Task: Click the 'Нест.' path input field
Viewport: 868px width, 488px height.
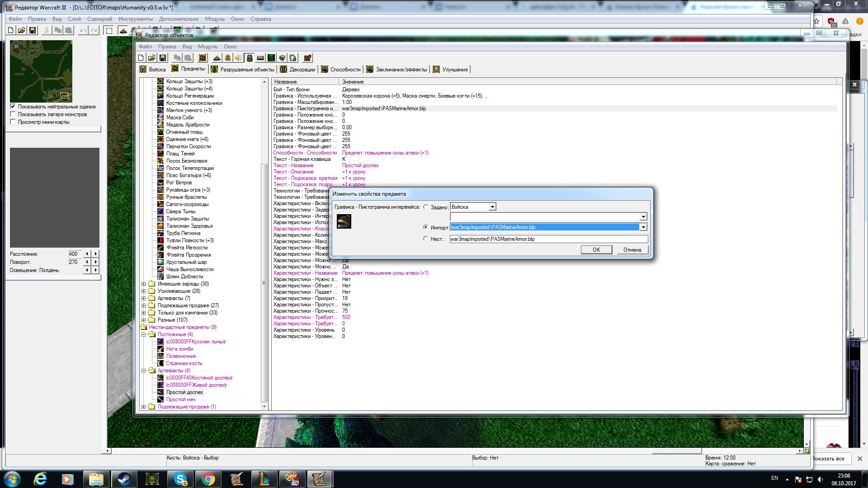Action: pos(548,239)
